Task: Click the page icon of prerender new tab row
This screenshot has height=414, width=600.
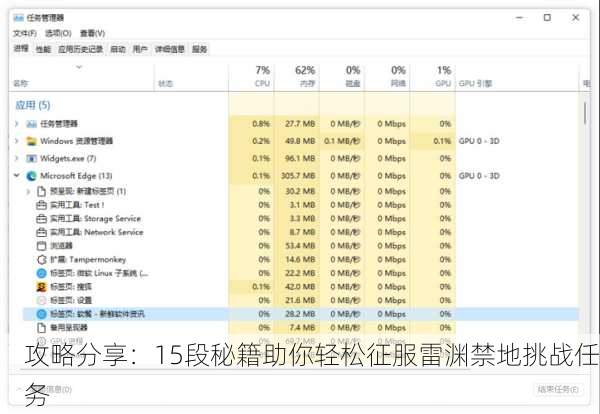Action: tap(41, 191)
